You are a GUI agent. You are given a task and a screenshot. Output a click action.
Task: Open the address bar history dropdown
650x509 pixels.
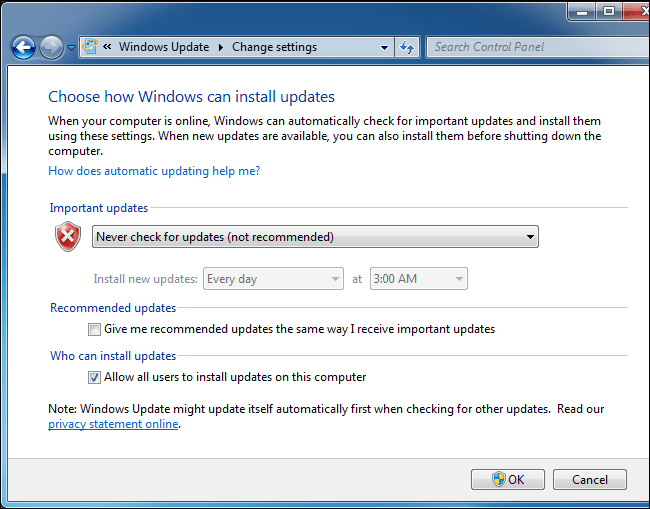point(385,47)
